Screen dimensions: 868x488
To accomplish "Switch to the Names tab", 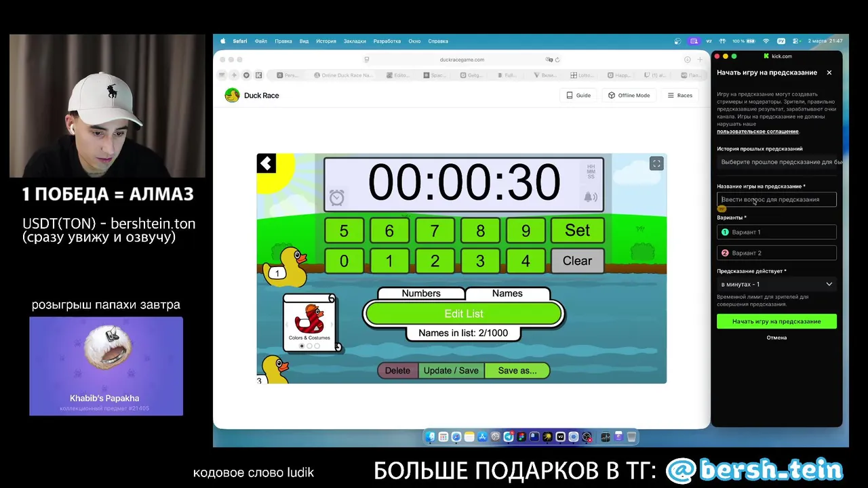I will [507, 293].
